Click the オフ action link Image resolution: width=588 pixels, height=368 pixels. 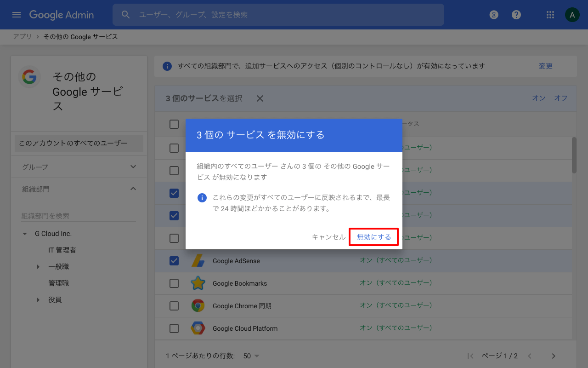[561, 98]
